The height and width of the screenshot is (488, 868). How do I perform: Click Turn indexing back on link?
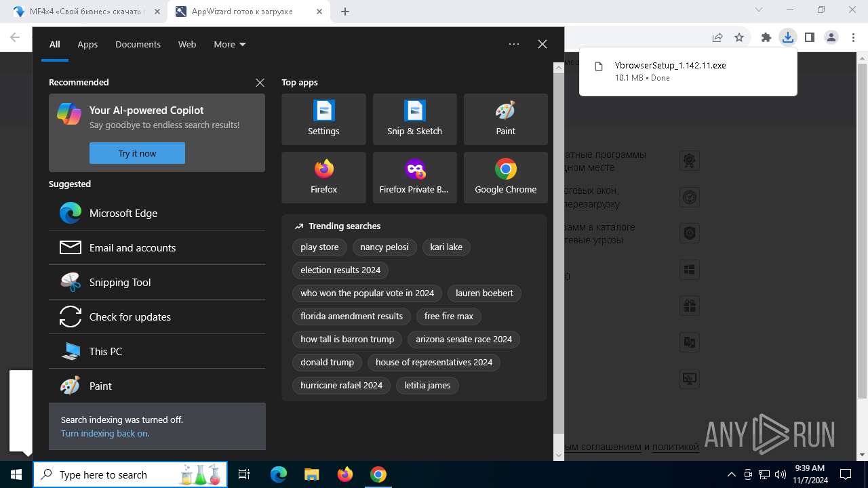(x=105, y=433)
